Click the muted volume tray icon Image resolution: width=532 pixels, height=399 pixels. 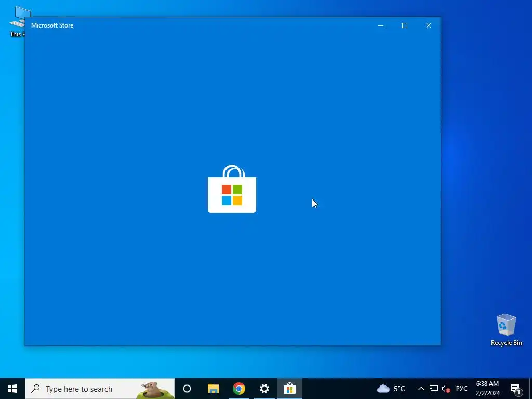446,389
